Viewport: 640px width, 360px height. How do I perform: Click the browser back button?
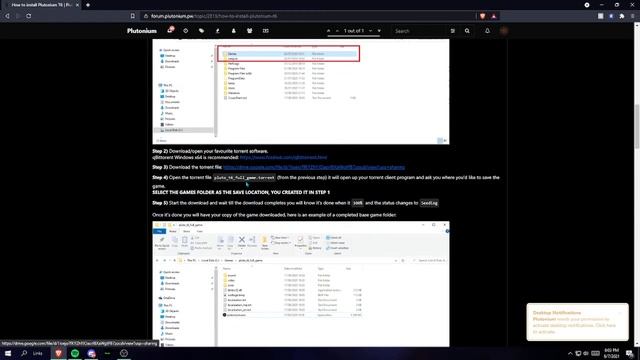(7, 16)
